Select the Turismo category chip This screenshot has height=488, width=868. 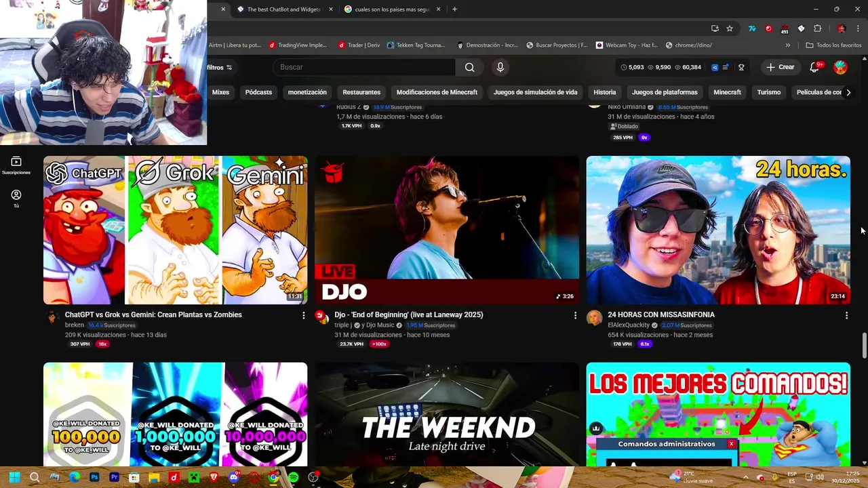(769, 92)
